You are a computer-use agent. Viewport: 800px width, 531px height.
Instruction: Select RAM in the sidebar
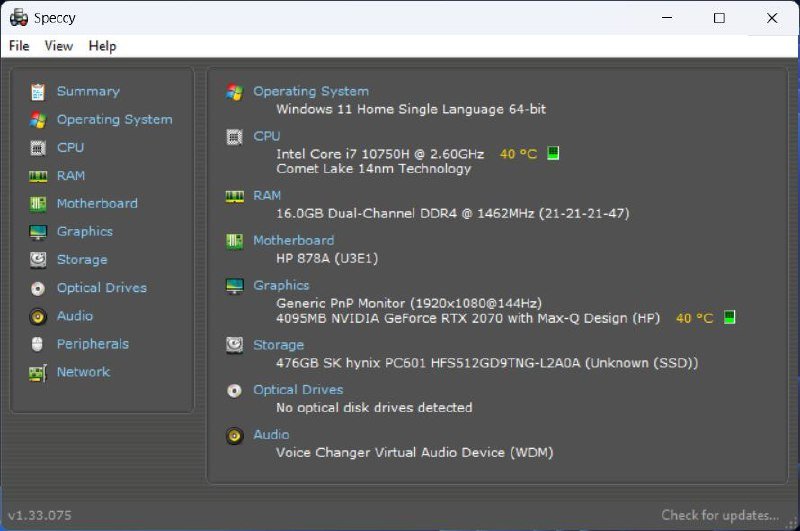(x=71, y=175)
